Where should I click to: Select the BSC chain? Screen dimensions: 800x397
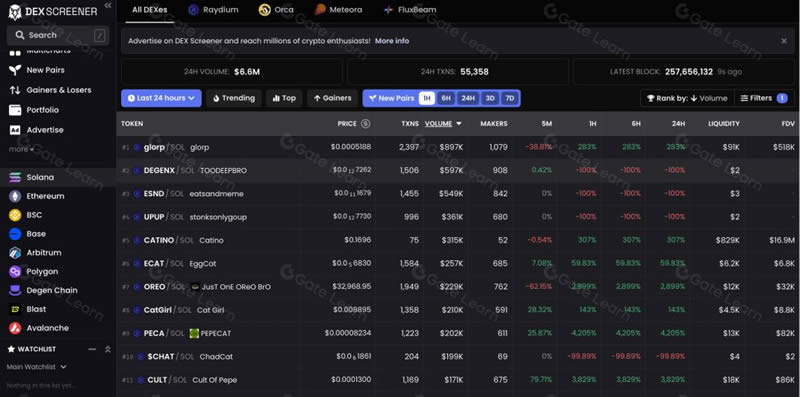(25, 215)
